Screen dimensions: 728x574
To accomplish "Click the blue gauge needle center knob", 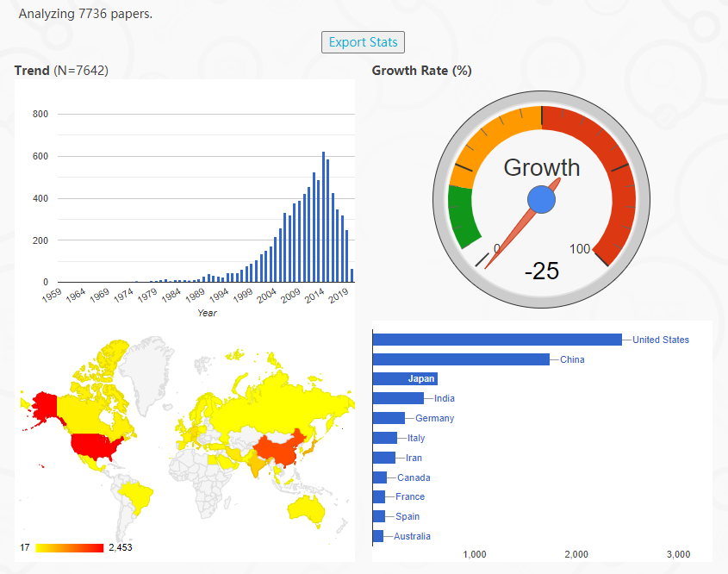I will (541, 200).
